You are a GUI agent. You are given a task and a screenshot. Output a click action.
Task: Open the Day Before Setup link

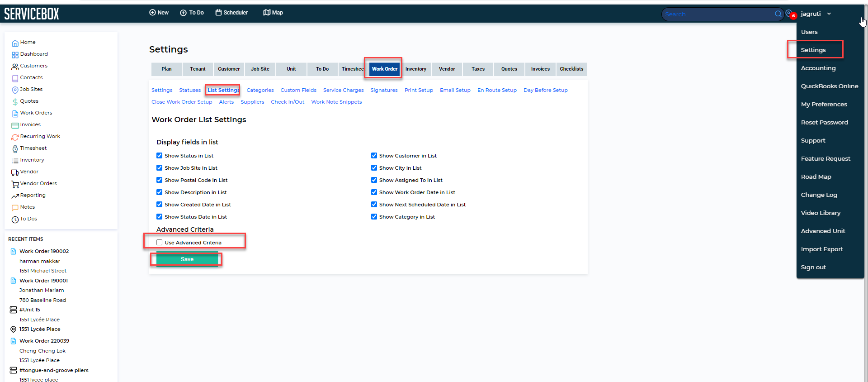(x=546, y=90)
